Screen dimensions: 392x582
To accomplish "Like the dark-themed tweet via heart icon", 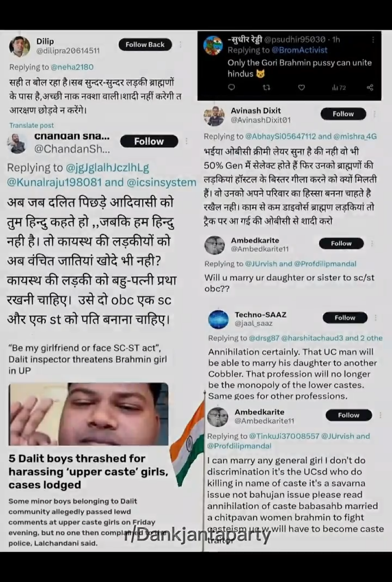I will click(302, 88).
